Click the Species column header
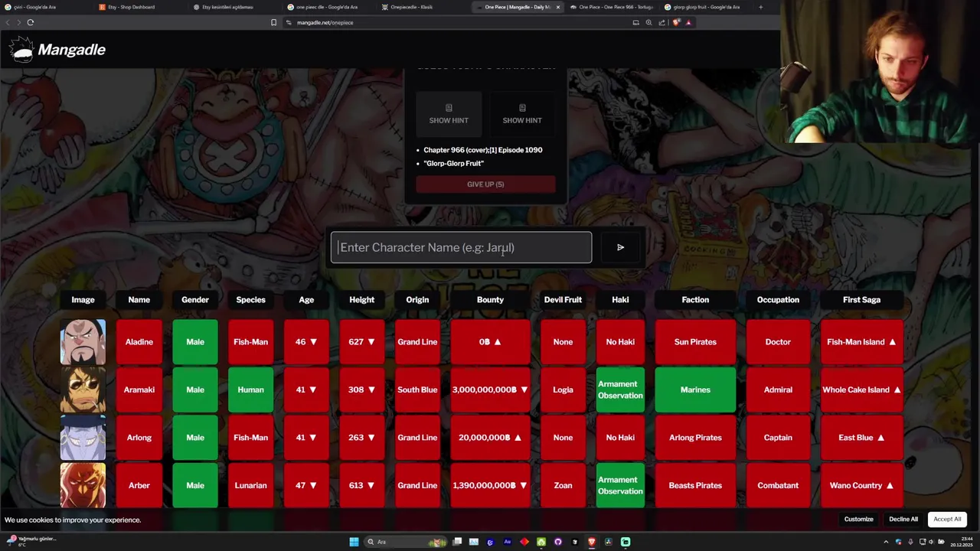The image size is (980, 551). tap(250, 300)
